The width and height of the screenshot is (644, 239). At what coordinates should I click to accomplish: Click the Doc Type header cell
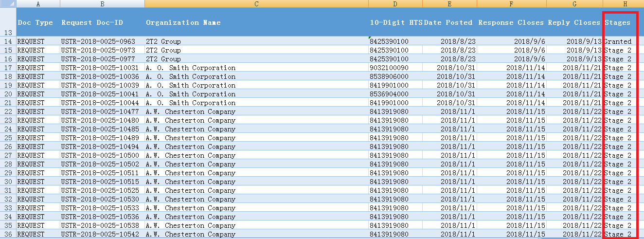pos(38,22)
